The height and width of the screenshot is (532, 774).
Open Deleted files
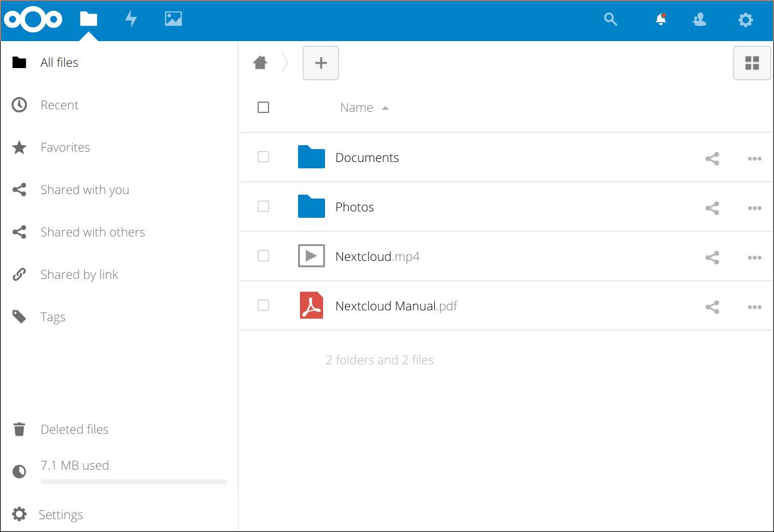click(x=75, y=429)
